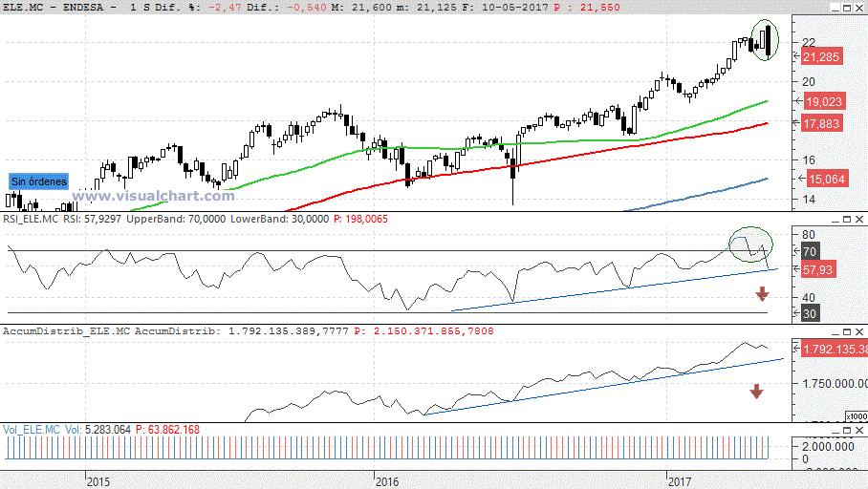The height and width of the screenshot is (489, 868).
Task: Click the 'P : 21,550' value in title bar
Action: [x=587, y=8]
